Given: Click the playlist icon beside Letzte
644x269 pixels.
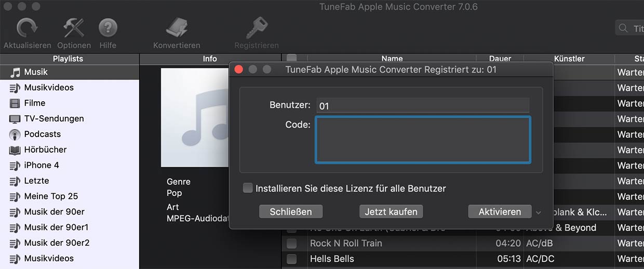Looking at the screenshot, I should 15,181.
